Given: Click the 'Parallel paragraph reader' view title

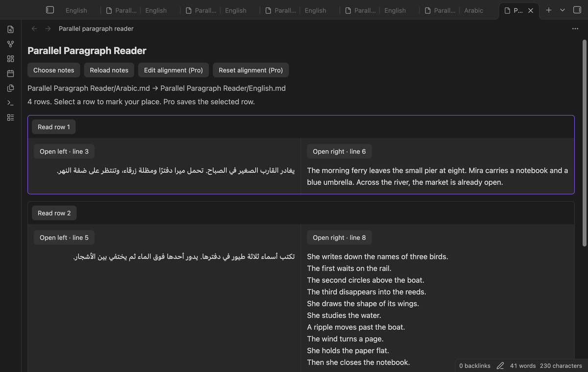Looking at the screenshot, I should pyautogui.click(x=96, y=28).
